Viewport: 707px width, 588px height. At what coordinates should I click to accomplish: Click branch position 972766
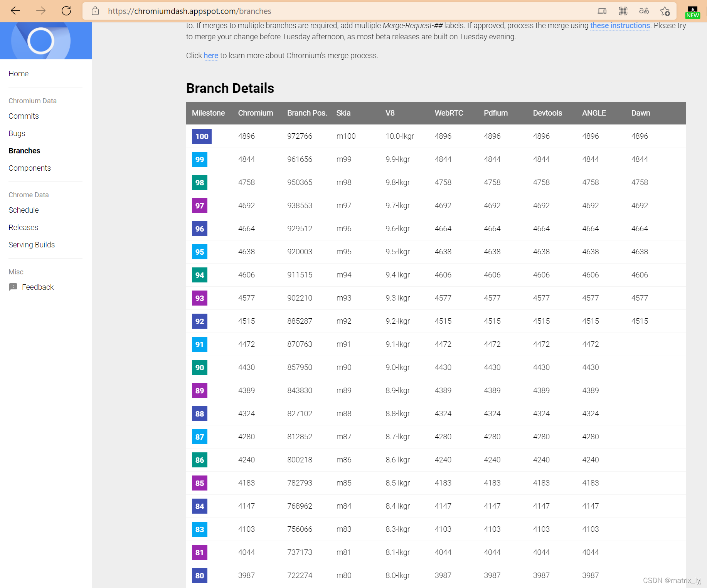coord(300,136)
